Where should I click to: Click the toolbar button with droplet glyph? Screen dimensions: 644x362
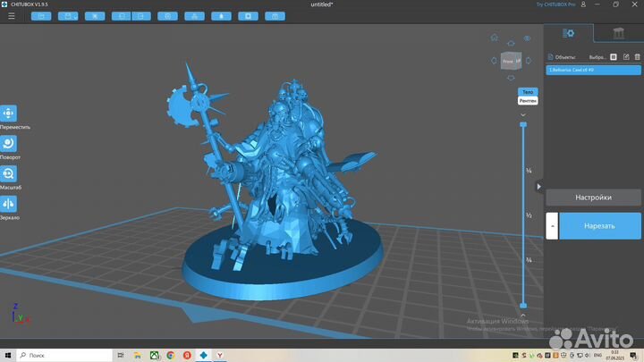[x=222, y=16]
